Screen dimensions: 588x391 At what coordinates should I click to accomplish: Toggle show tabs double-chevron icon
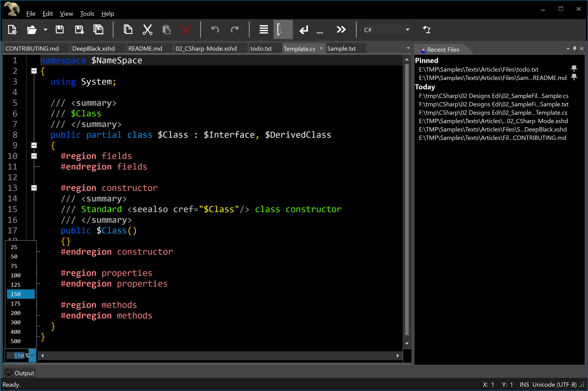(341, 30)
